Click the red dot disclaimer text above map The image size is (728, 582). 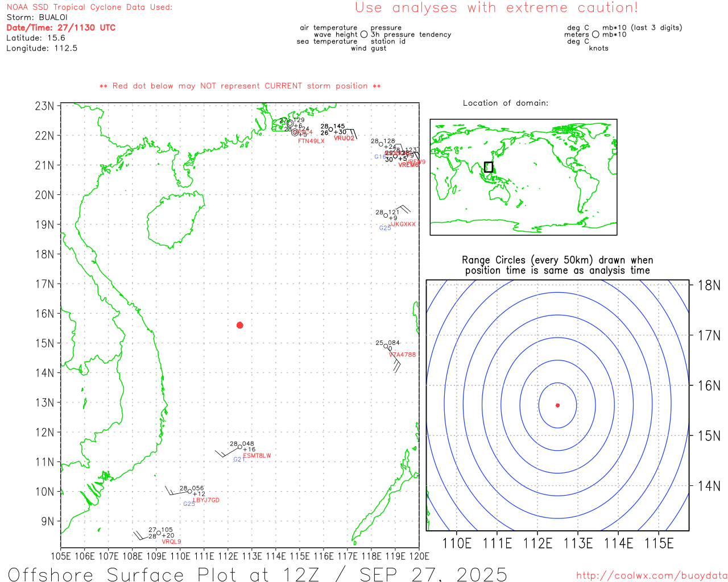pos(240,86)
